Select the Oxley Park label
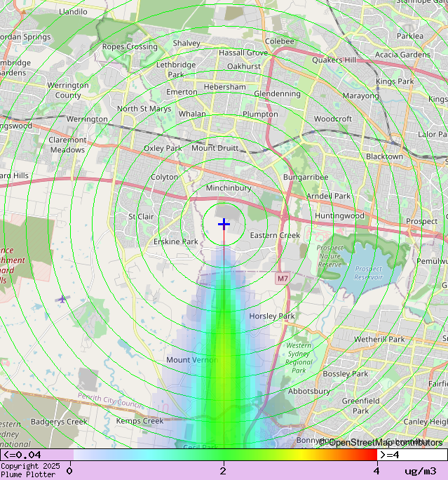This screenshot has width=448, height=480. point(163,148)
